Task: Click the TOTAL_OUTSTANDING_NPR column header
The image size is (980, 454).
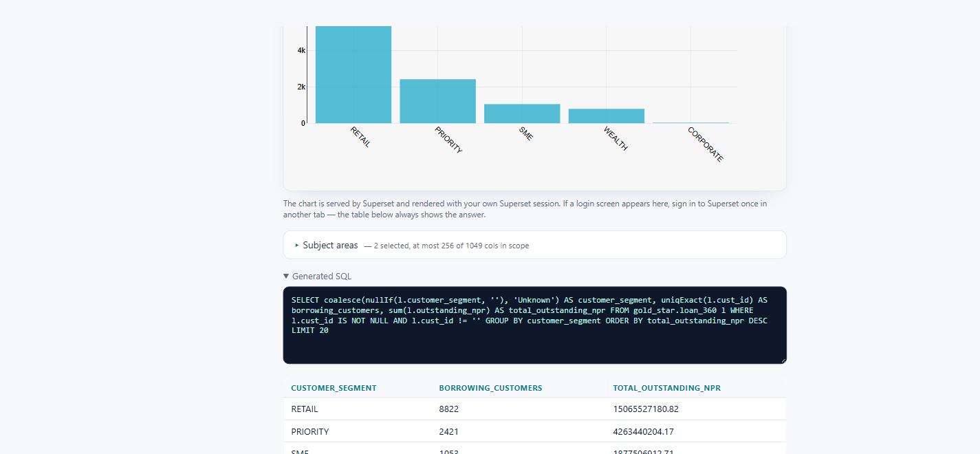Action: 666,388
